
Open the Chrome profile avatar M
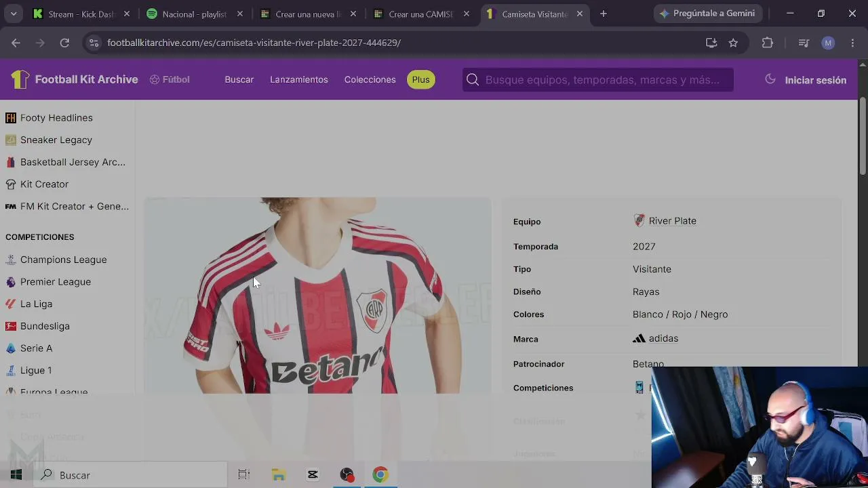pos(828,43)
